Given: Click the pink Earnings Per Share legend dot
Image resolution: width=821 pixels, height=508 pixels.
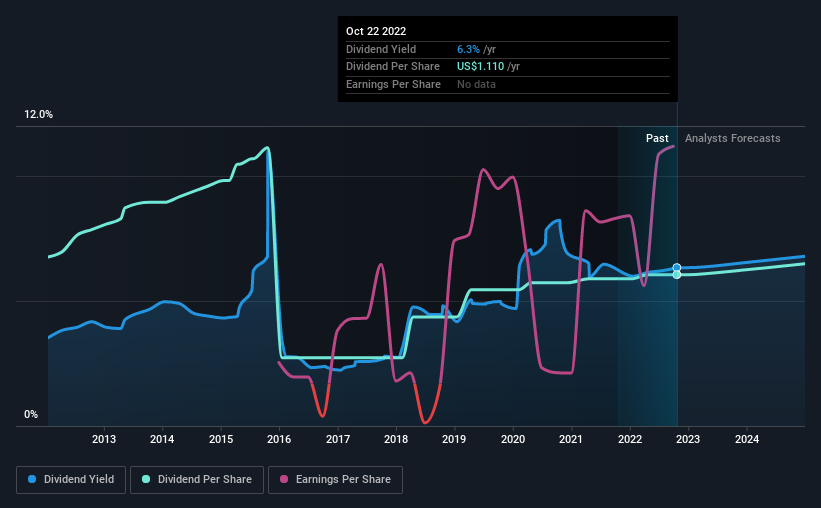Looking at the screenshot, I should [x=284, y=479].
